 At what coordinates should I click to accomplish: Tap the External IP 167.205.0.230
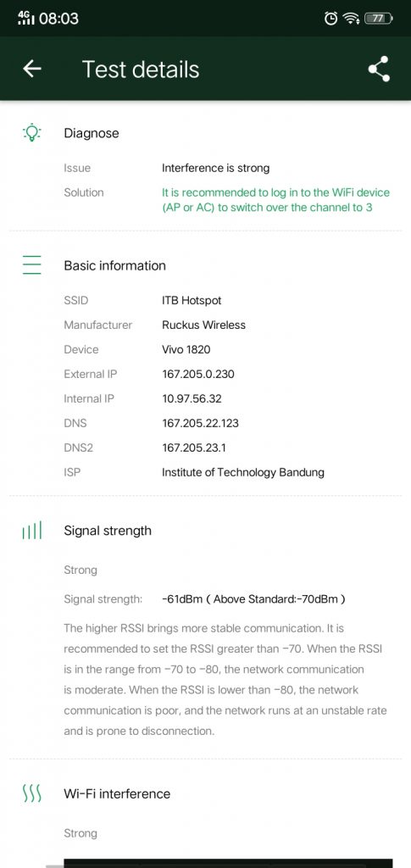click(x=198, y=374)
